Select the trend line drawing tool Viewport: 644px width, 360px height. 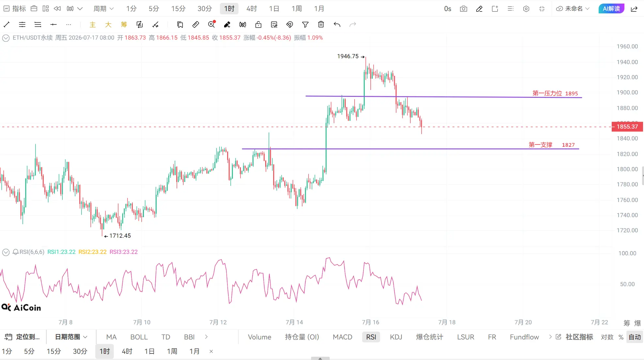pos(7,24)
